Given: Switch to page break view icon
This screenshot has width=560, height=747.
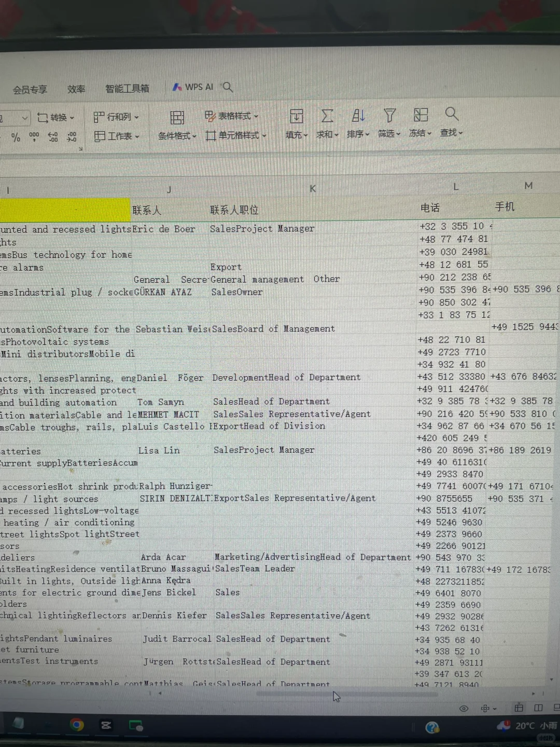Looking at the screenshot, I should (x=539, y=708).
